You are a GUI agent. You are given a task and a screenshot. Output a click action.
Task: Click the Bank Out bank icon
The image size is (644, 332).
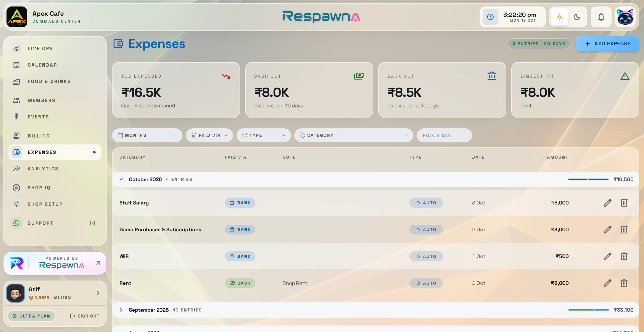coord(492,76)
